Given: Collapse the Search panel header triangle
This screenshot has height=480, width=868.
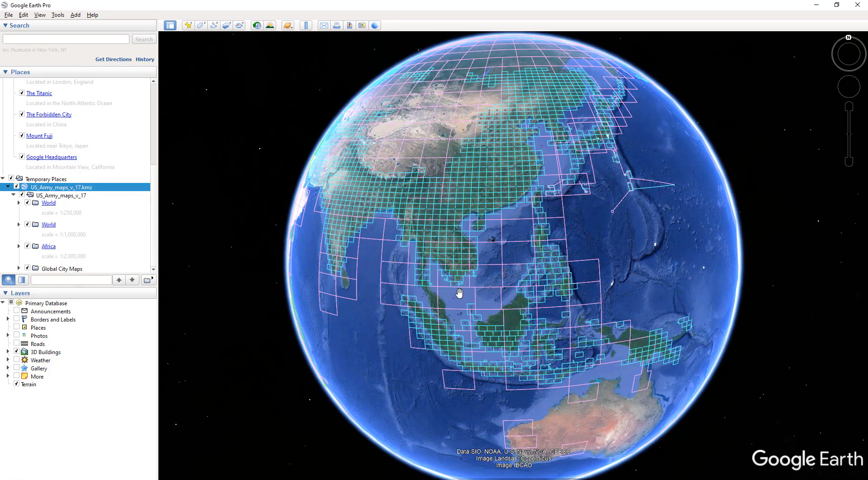Looking at the screenshot, I should [x=5, y=25].
